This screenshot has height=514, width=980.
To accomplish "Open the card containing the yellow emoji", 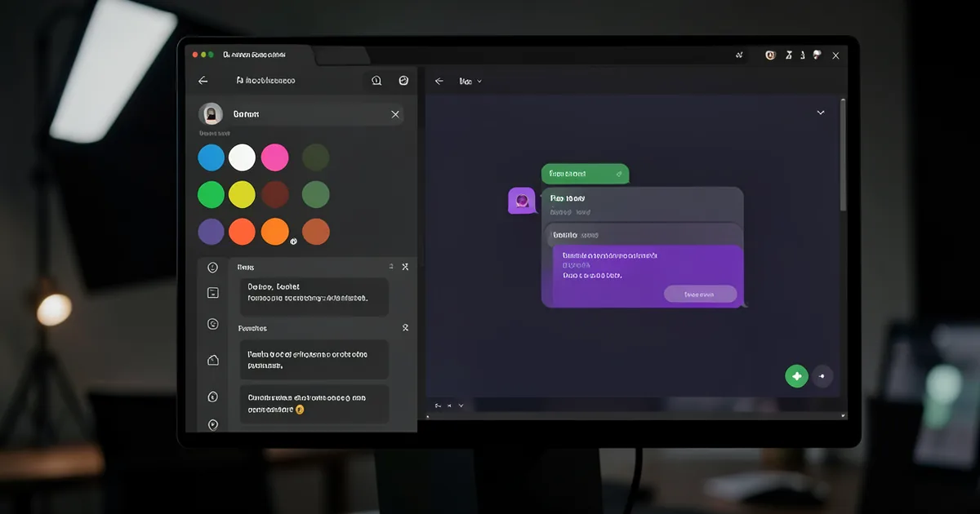I will pyautogui.click(x=314, y=404).
